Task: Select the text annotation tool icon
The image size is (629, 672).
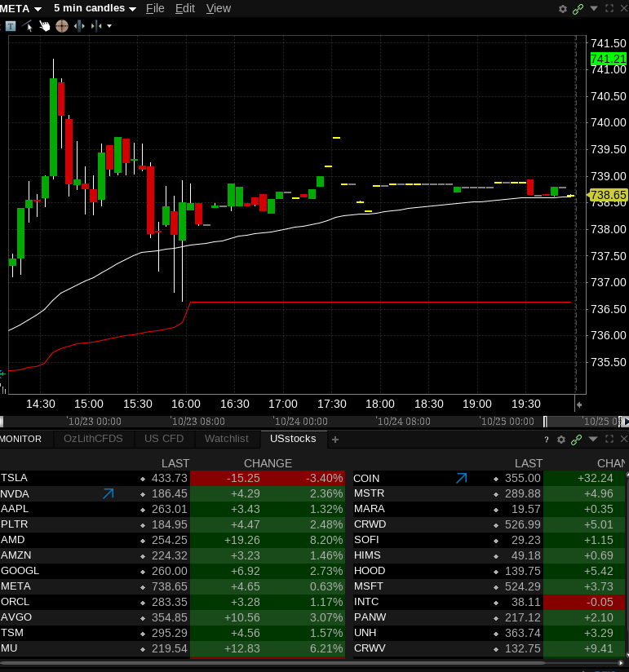Action: click(11, 25)
